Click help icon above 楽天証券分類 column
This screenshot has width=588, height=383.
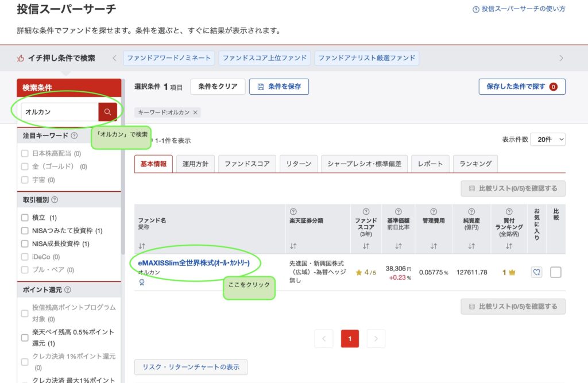click(x=293, y=211)
